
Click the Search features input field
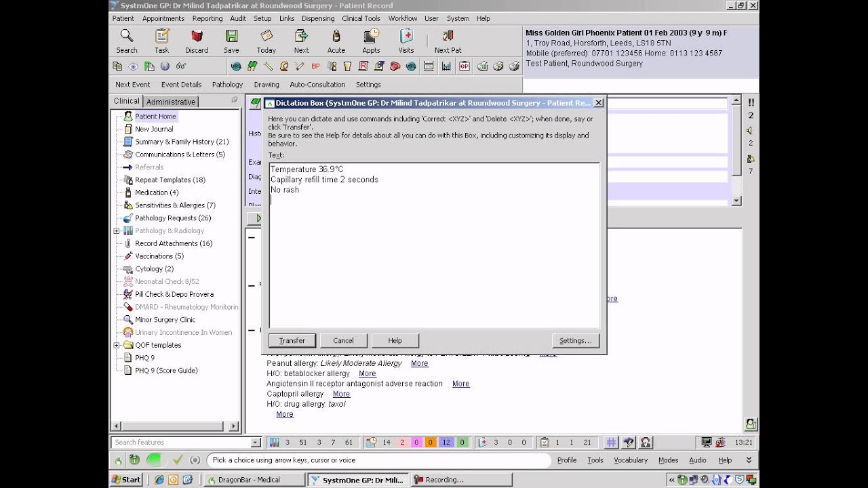181,443
